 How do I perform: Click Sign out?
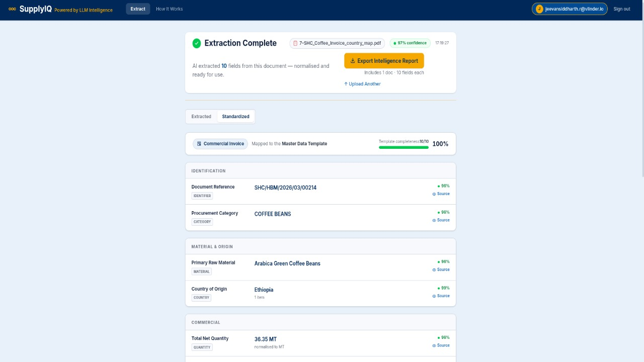click(x=622, y=9)
